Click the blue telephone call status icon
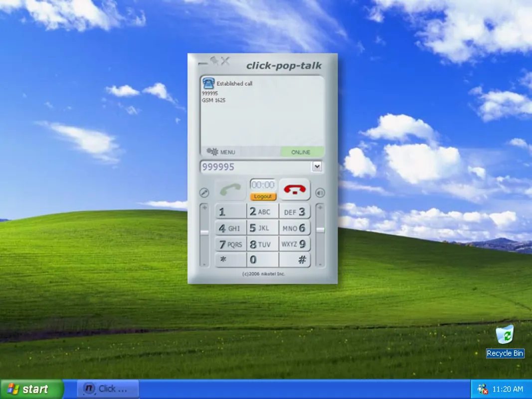Viewport: 532px width, 399px height. (208, 83)
